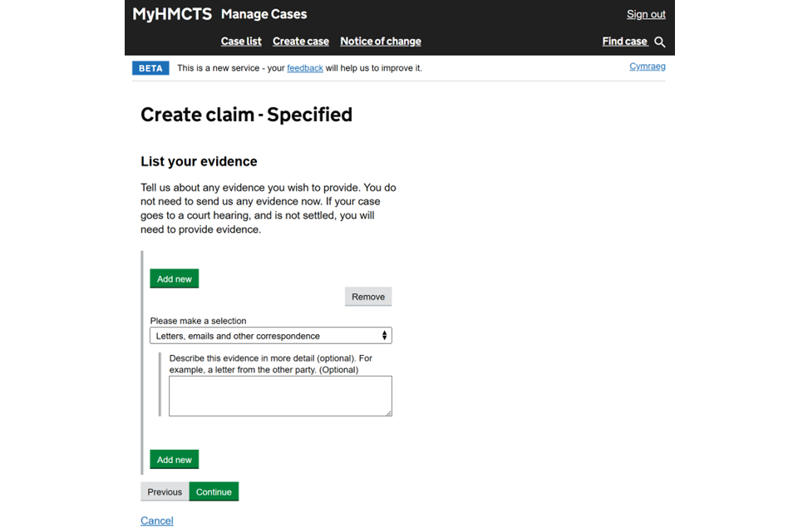The image size is (798, 532).
Task: Open the Case list menu item
Action: pos(241,42)
